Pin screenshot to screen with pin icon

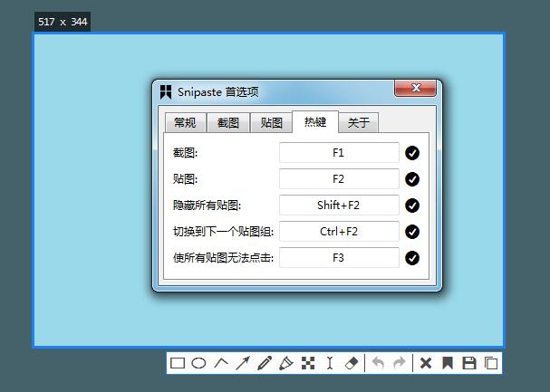(447, 363)
